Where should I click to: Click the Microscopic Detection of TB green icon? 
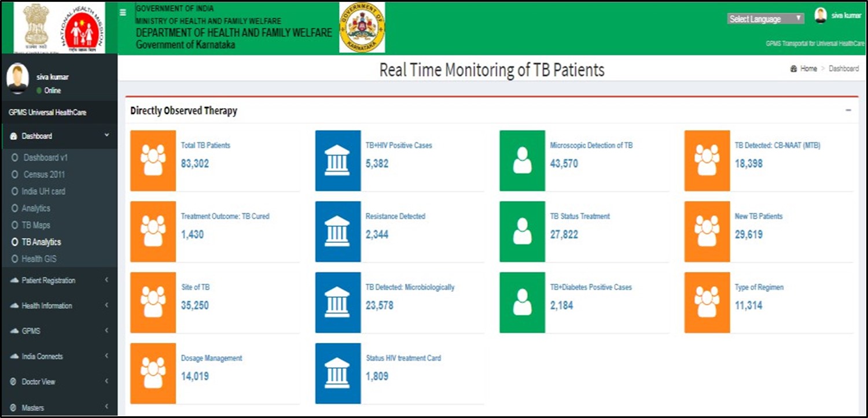[523, 160]
